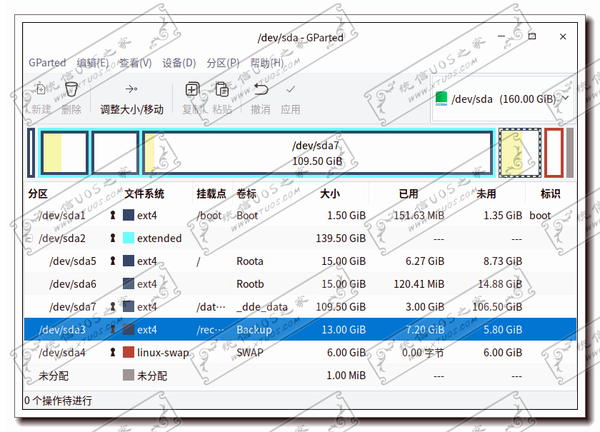Click the Roota volume label
The height and width of the screenshot is (432, 600).
[250, 261]
